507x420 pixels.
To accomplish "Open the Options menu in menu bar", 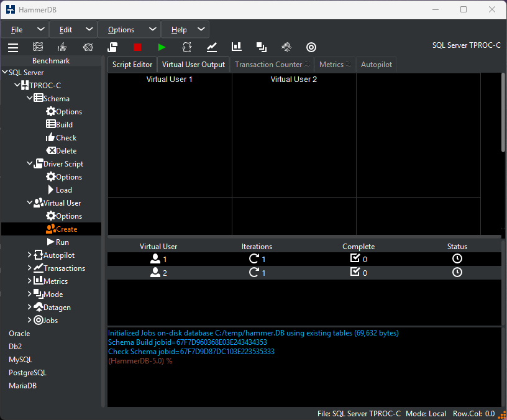I will [x=129, y=29].
